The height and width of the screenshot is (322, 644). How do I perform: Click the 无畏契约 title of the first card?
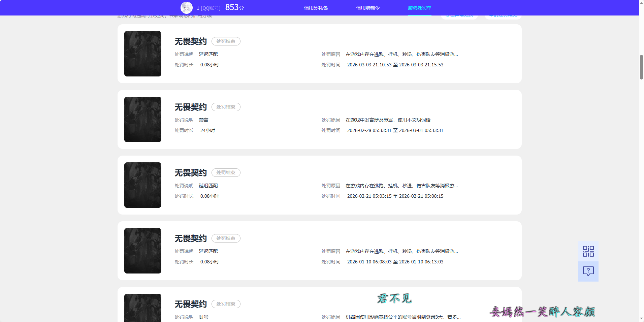(190, 41)
